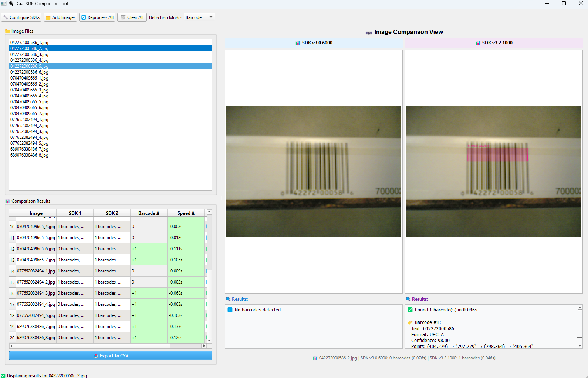The height and width of the screenshot is (378, 588).
Task: Click the SDK v3.0.6000 header icon
Action: pos(298,43)
